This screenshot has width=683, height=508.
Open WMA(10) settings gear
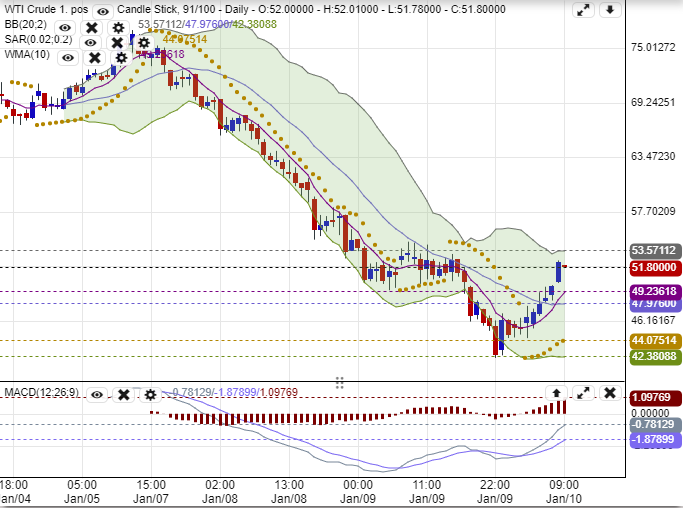point(121,57)
